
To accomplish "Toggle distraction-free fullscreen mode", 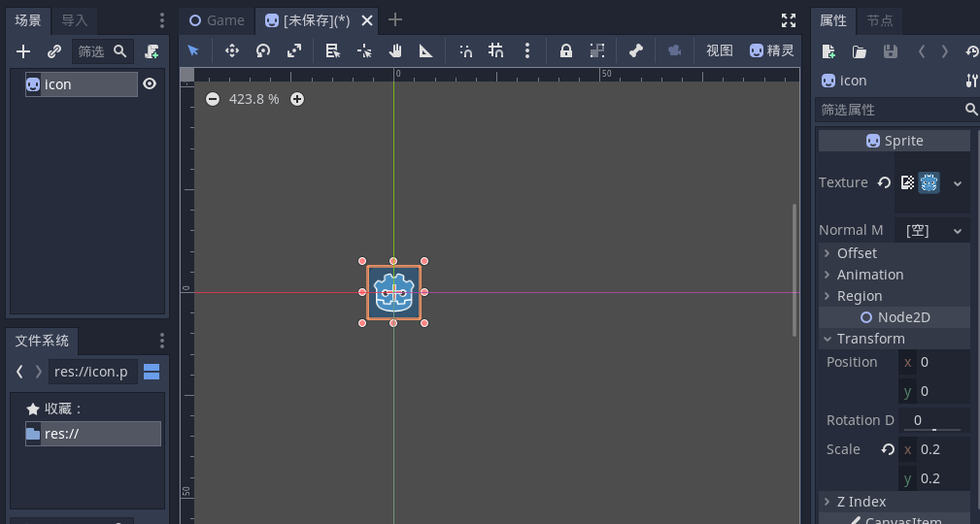I will (x=789, y=20).
